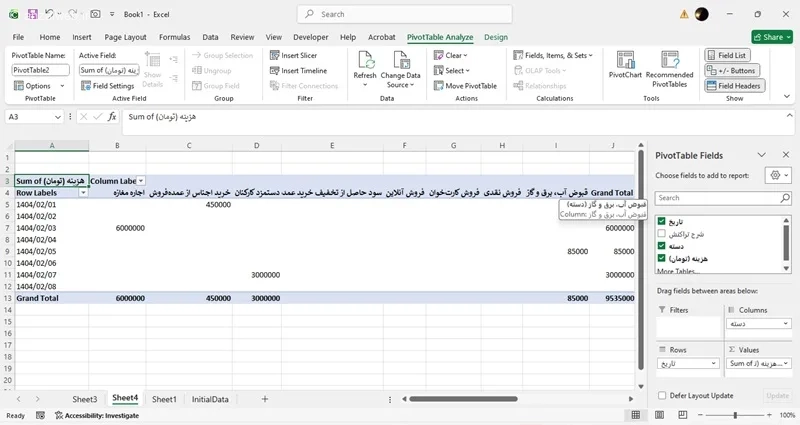Viewport: 800px width, 425px height.
Task: Open PivotTable Options button
Action: point(39,86)
